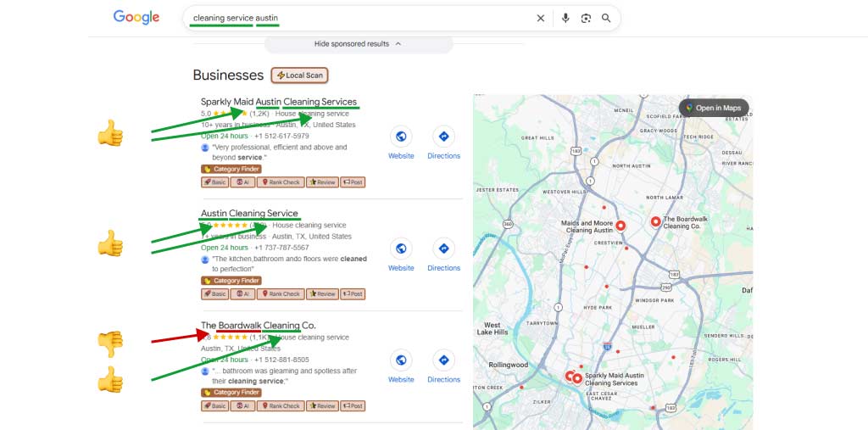
Task: Open the Sparkly Maid Austin Cleaning Services listing
Action: coord(279,102)
